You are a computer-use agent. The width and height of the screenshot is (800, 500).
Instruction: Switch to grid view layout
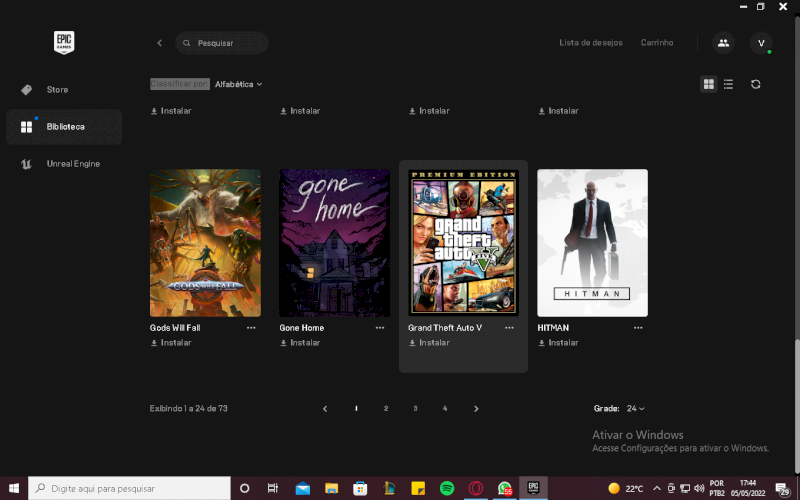point(709,84)
